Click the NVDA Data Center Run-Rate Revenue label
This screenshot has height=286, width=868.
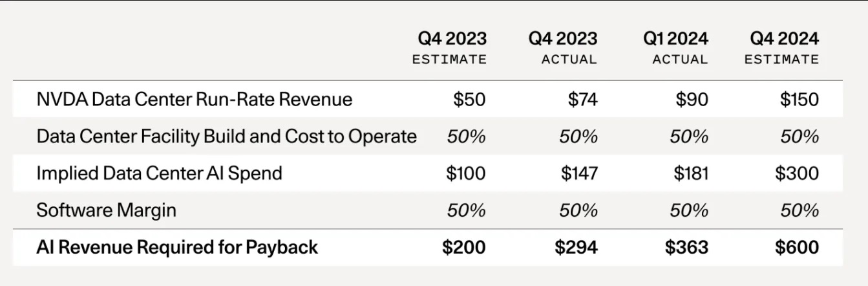pos(195,99)
